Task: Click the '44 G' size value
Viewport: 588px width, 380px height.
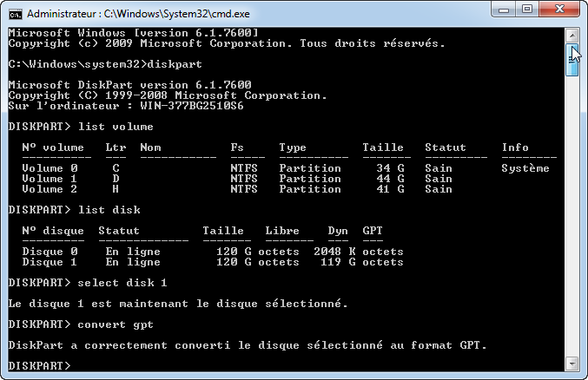Action: (390, 179)
